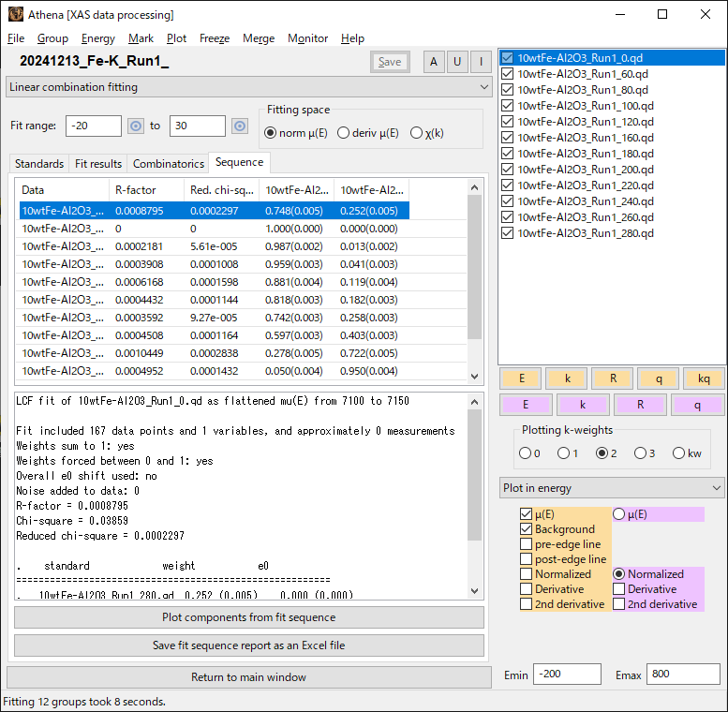Check purple 2nd derivative option
This screenshot has width=728, height=712.
click(x=619, y=604)
